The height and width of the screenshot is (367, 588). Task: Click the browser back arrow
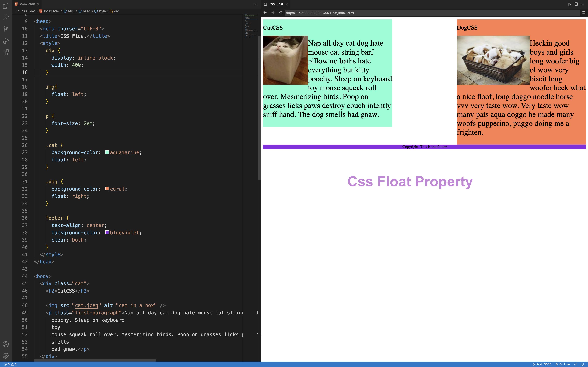265,13
